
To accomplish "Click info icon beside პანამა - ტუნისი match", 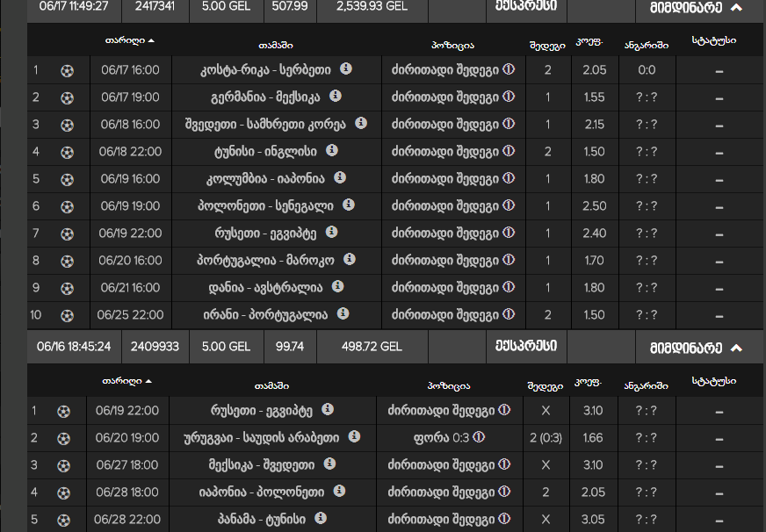I will (x=321, y=518).
